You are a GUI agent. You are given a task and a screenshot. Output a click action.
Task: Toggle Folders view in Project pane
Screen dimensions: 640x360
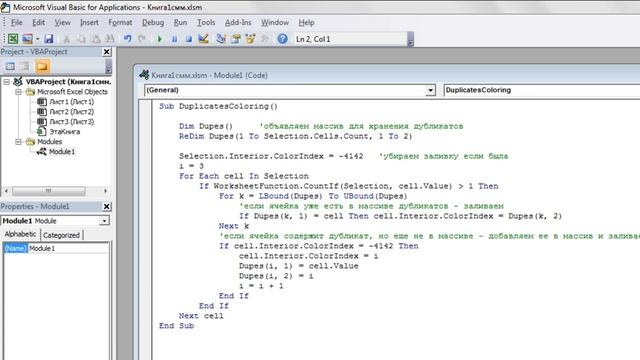pyautogui.click(x=42, y=66)
